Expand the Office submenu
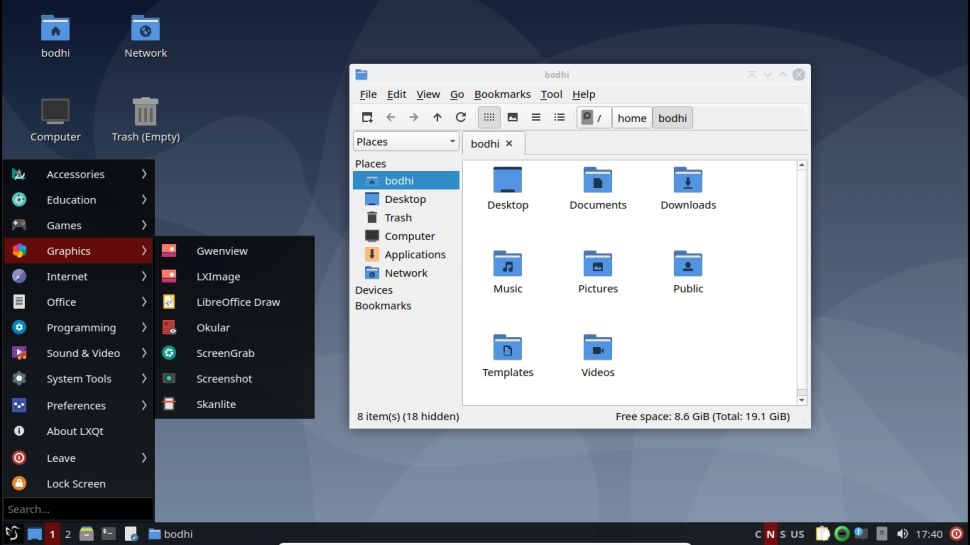The image size is (970, 545). pos(79,302)
